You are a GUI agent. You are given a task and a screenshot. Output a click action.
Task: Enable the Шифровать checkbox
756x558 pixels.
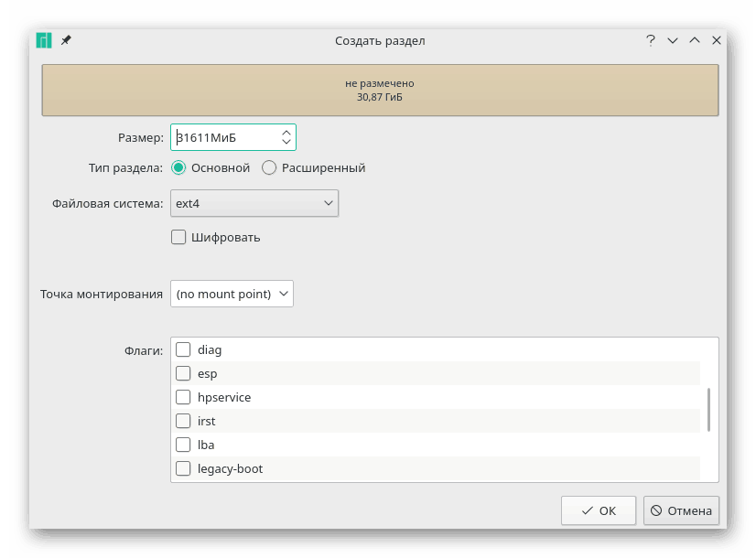[x=178, y=237]
